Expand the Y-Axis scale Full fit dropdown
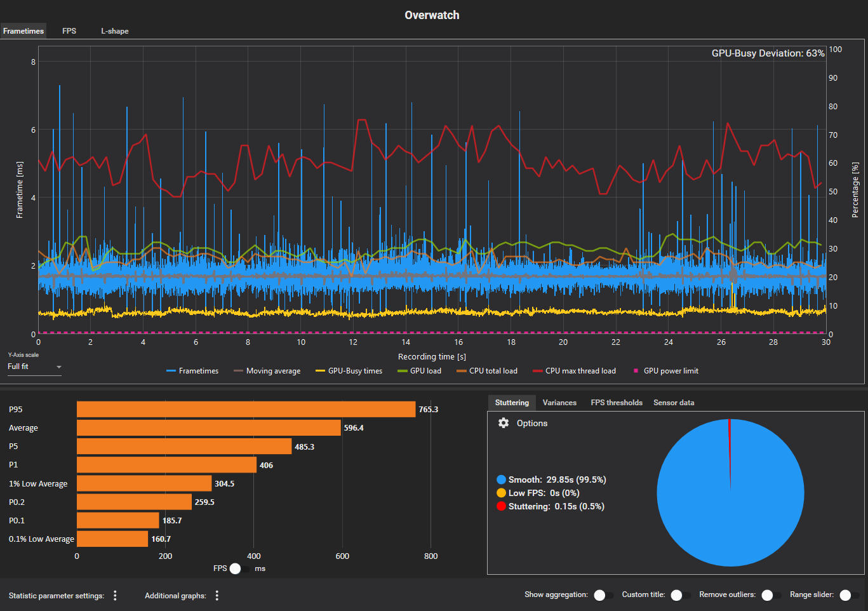Viewport: 868px width, 611px height. [34, 366]
